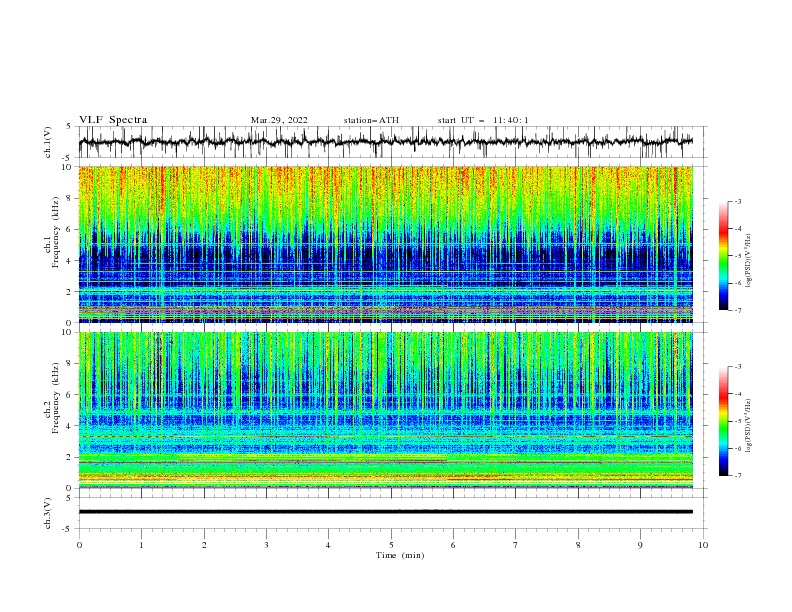This screenshot has height=612, width=792.
Task: Click the "ch.3(V)" axis label
Action: (x=48, y=513)
